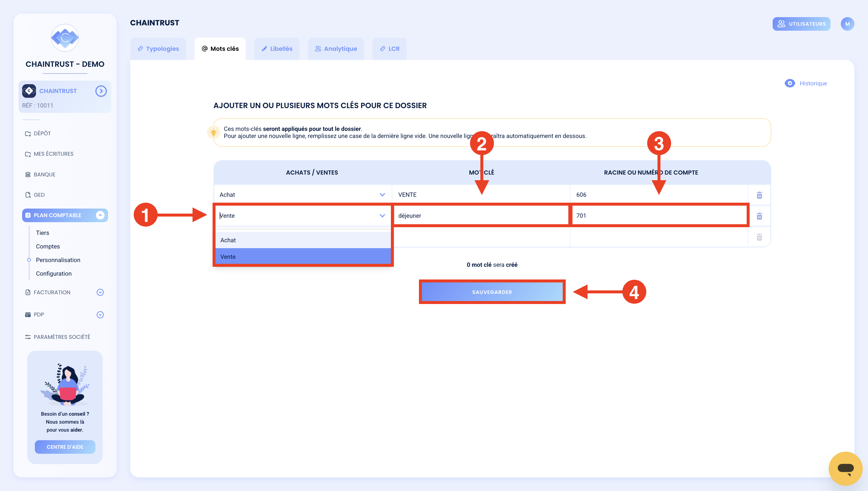Click the Chaintrust logo in sidebar
Viewport: 868px width, 491px height.
[65, 38]
